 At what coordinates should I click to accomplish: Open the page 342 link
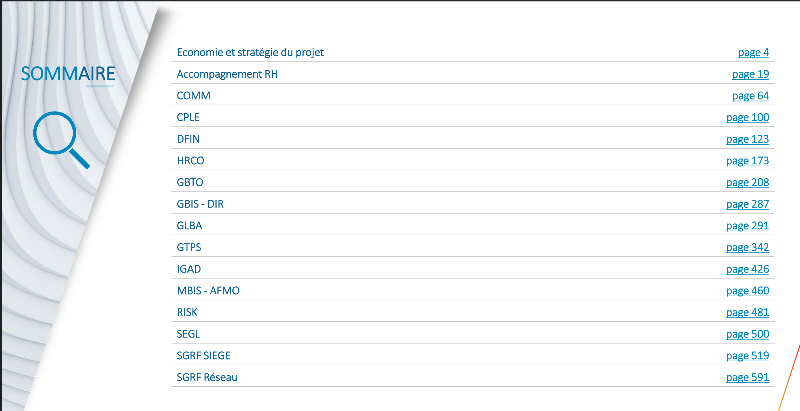[x=747, y=247]
